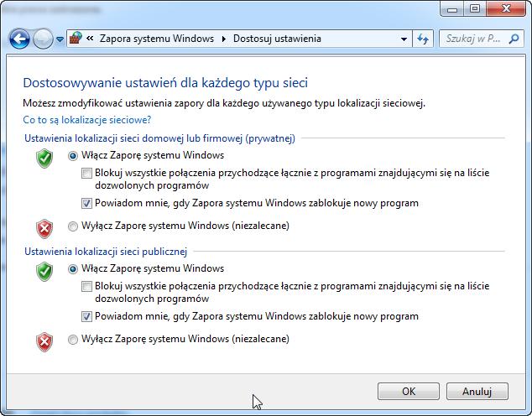Check Blokuj wszystkie połączenia for private network
This screenshot has height=416, width=532.
tap(86, 174)
